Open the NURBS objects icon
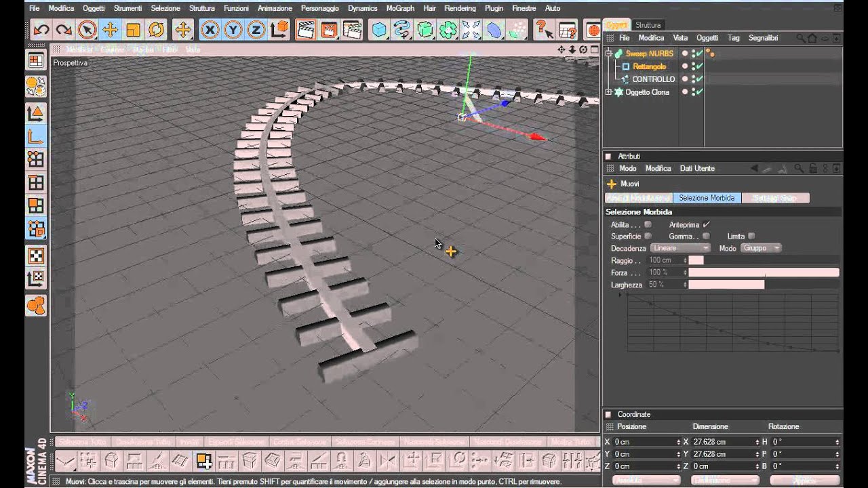The image size is (868, 488). (x=425, y=30)
